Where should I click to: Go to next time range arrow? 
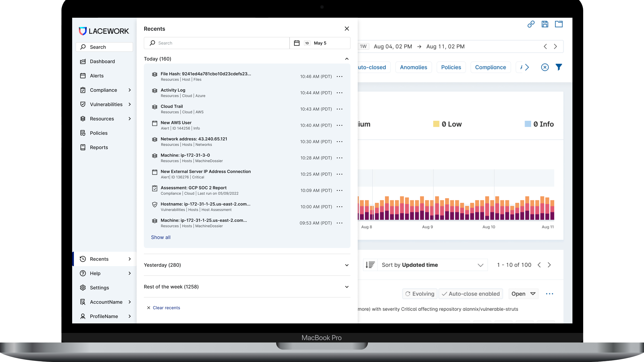coord(555,46)
